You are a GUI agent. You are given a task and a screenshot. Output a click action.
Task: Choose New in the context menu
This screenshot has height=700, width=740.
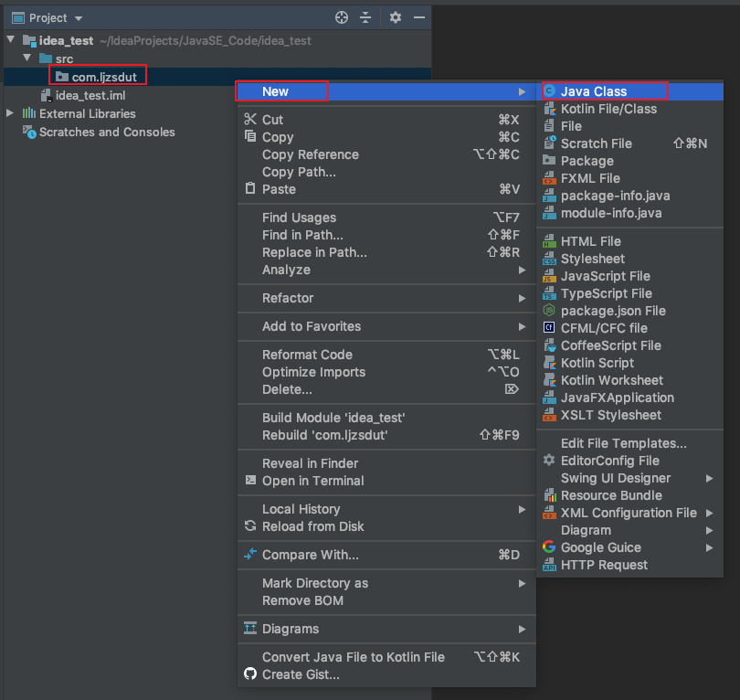[x=386, y=91]
